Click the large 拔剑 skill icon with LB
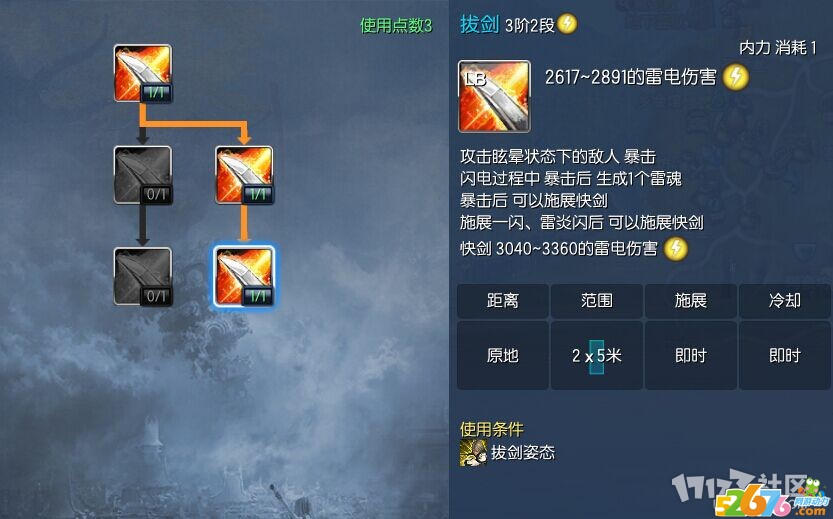This screenshot has height=519, width=833. (x=494, y=96)
